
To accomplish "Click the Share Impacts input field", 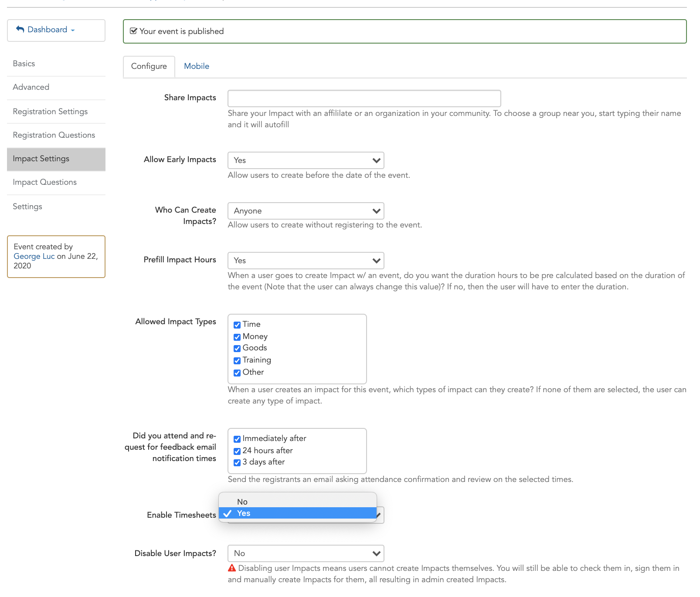I will (x=364, y=98).
